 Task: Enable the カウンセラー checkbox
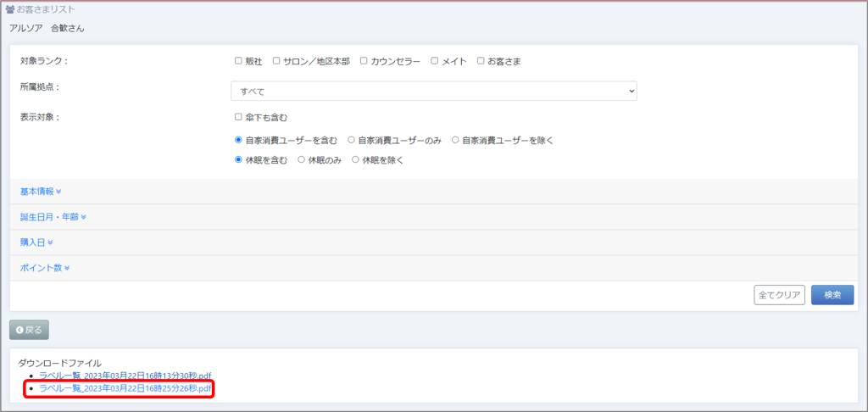pyautogui.click(x=364, y=61)
